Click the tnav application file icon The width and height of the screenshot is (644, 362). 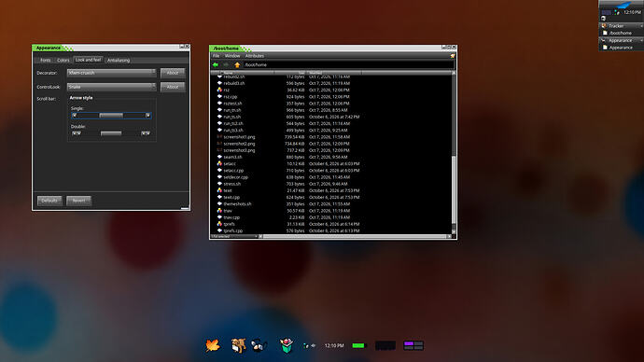[x=219, y=211]
